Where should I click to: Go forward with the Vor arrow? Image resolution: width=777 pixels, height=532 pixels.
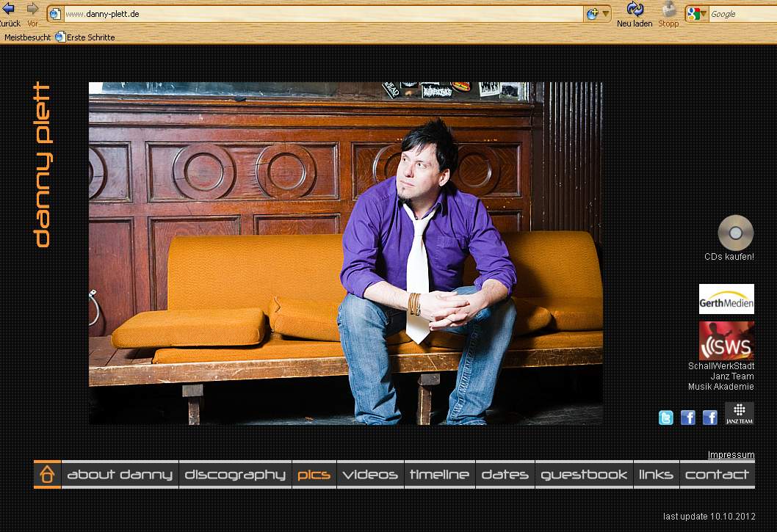[x=33, y=8]
